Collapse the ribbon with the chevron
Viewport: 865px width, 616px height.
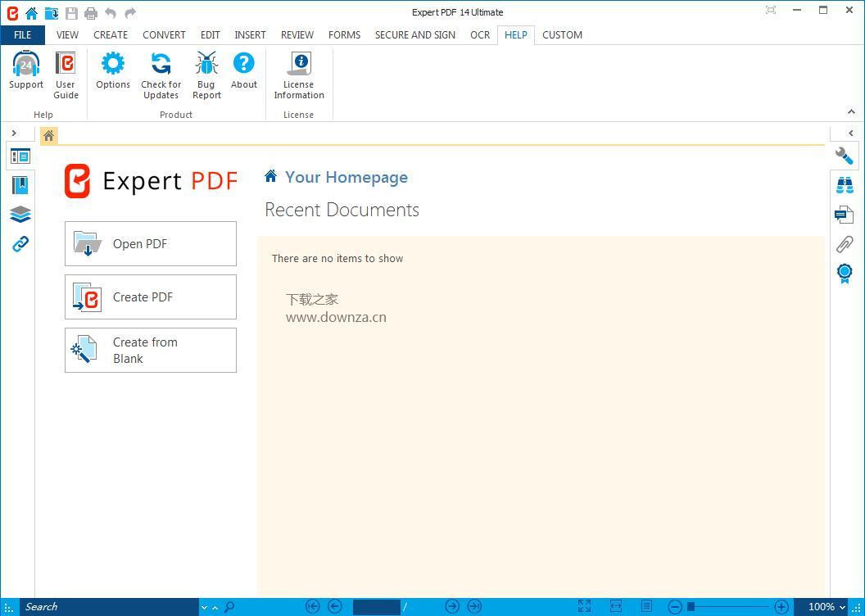[851, 112]
